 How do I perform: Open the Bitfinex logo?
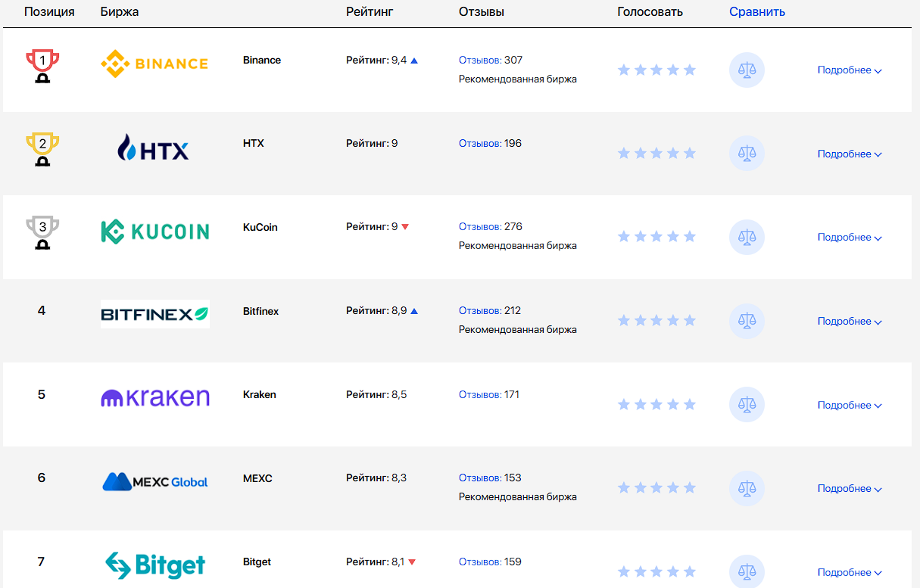point(155,314)
